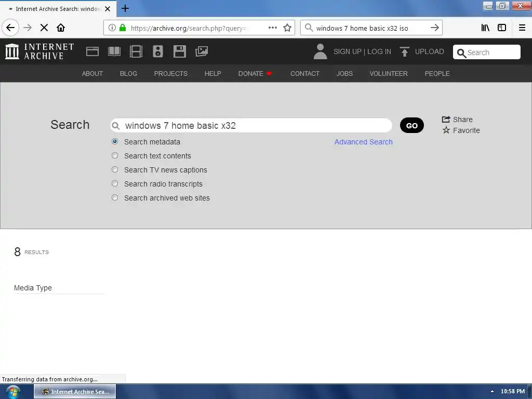
Task: Select Search metadata radio option
Action: [x=115, y=141]
